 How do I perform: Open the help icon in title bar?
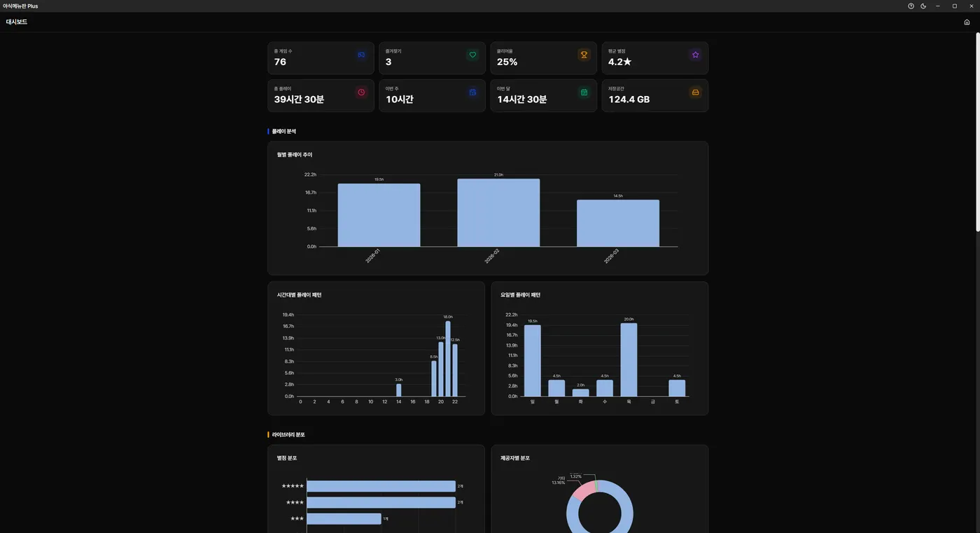tap(911, 6)
